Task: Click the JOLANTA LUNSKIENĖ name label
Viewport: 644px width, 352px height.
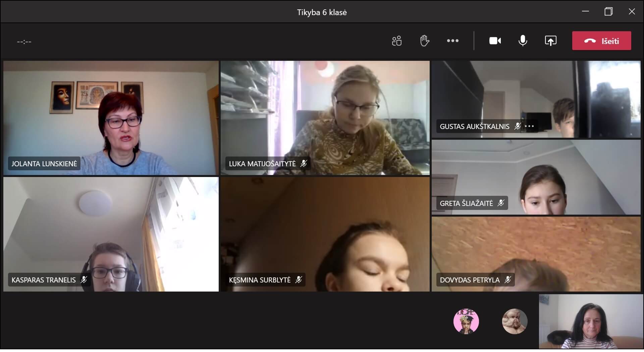Action: (44, 164)
